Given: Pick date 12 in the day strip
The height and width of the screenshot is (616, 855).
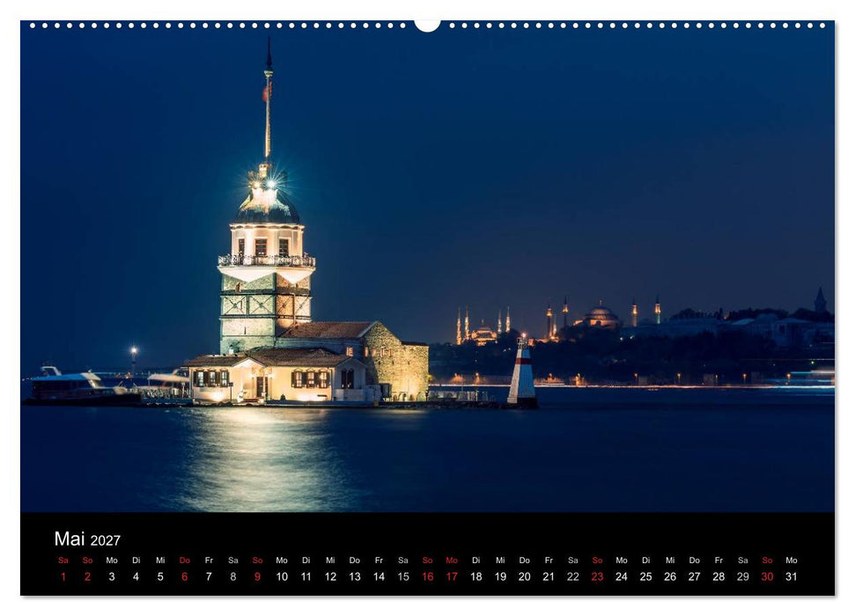Looking at the screenshot, I should coord(330,576).
